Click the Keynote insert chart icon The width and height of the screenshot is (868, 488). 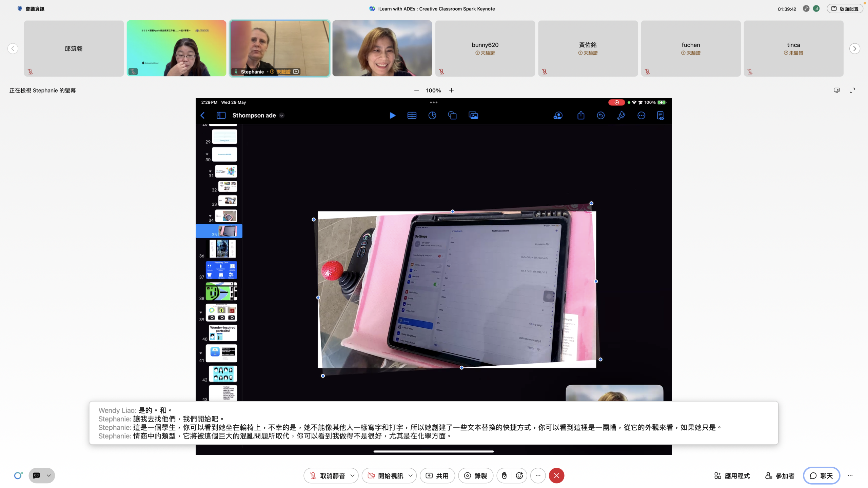(432, 116)
